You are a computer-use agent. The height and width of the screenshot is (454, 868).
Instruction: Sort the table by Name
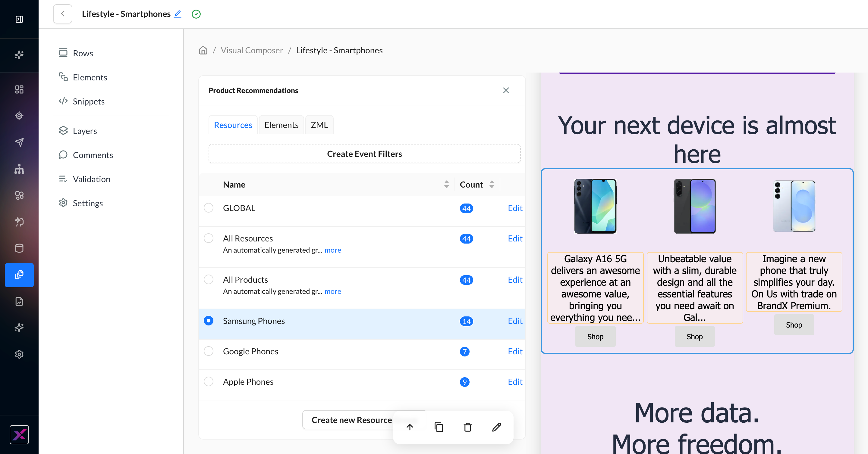click(x=446, y=185)
